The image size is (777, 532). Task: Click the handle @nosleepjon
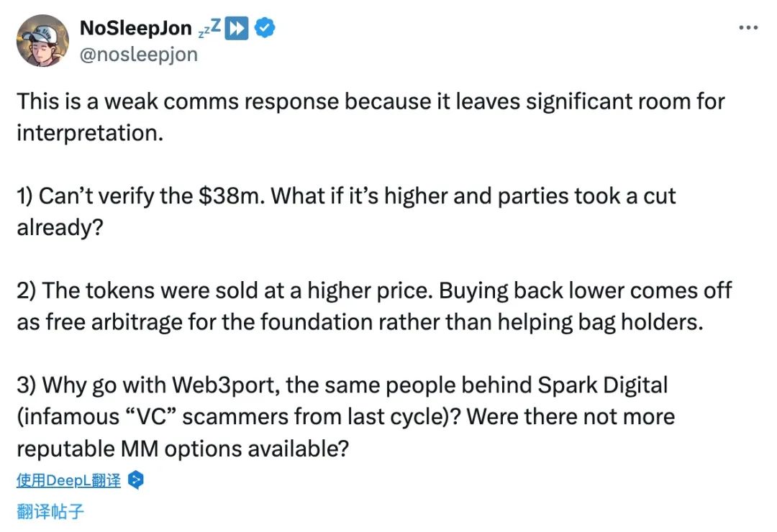coord(140,55)
